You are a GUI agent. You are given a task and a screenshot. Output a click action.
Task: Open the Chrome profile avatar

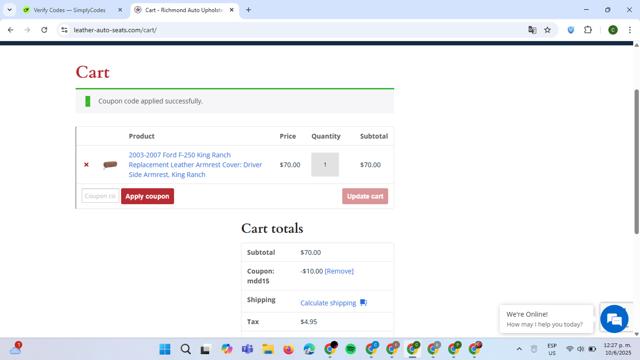point(613,30)
